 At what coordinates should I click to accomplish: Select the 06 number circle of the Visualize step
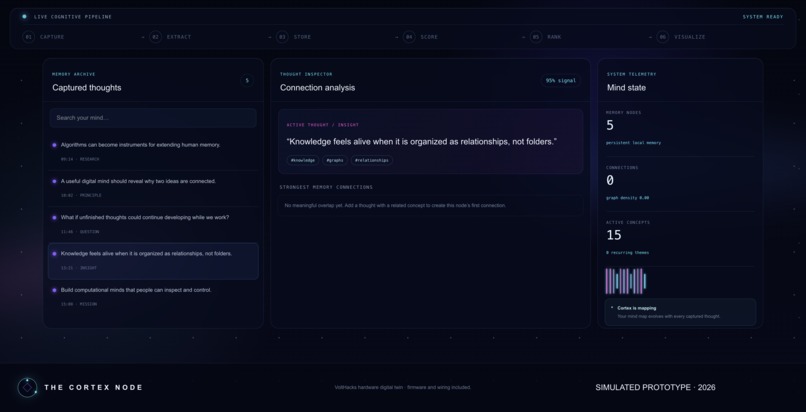663,37
